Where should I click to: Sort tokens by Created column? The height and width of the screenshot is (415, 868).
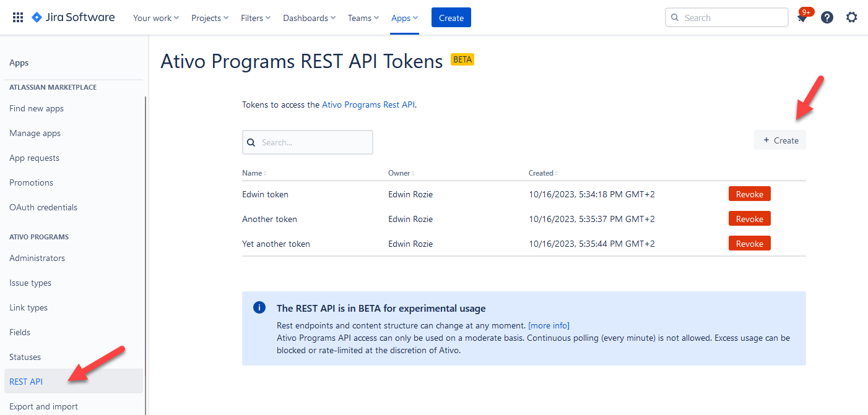(x=544, y=173)
